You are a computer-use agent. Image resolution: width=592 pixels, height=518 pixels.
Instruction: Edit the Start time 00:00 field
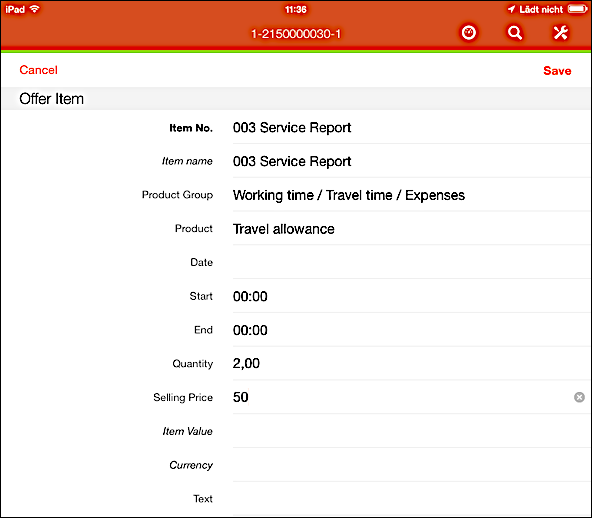point(411,296)
